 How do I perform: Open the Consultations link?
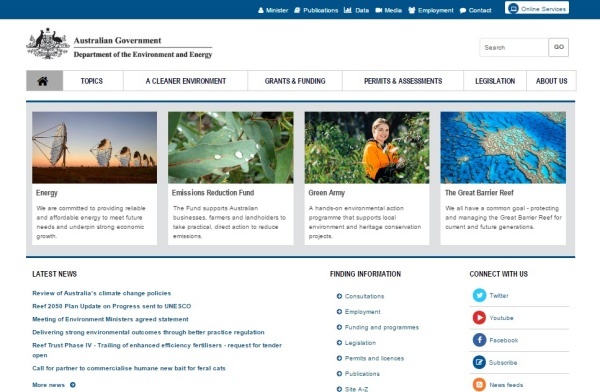[364, 296]
